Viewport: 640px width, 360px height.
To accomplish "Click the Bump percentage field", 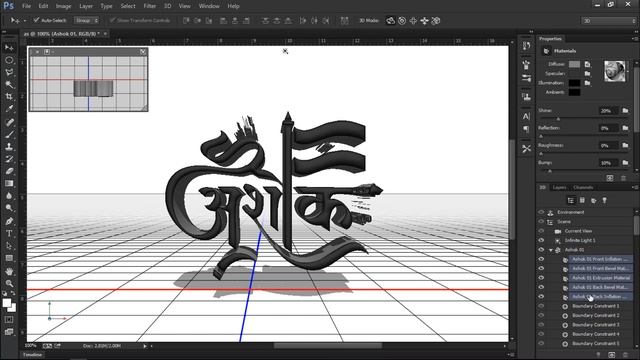I will point(607,163).
